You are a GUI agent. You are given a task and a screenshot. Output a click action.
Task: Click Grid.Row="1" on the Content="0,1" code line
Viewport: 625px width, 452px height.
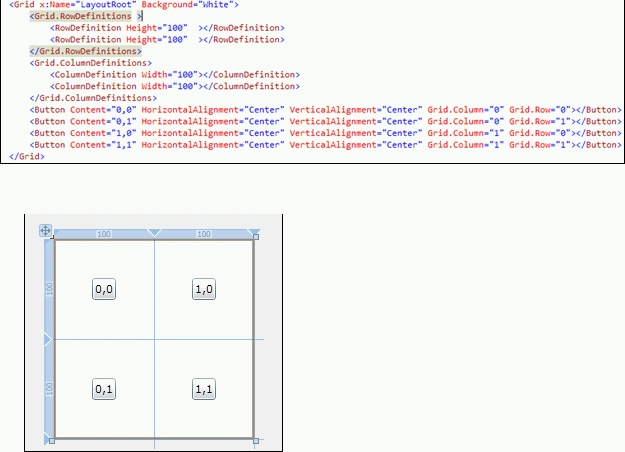coord(540,122)
